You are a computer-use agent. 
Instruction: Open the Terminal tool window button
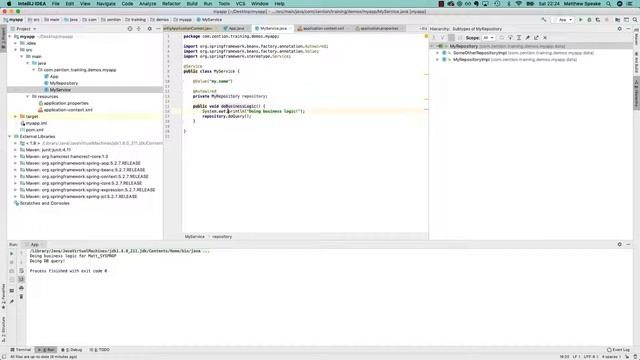pos(21,350)
